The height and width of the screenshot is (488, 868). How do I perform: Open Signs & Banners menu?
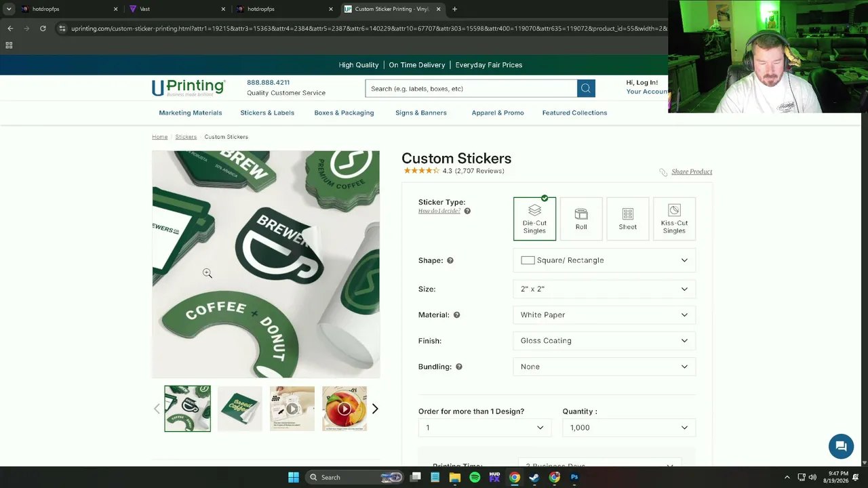pyautogui.click(x=421, y=113)
